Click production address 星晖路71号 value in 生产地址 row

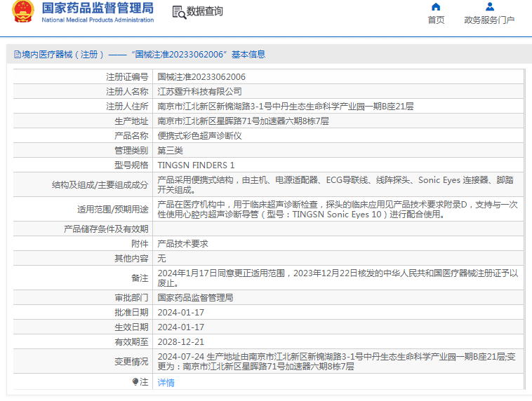pos(243,121)
